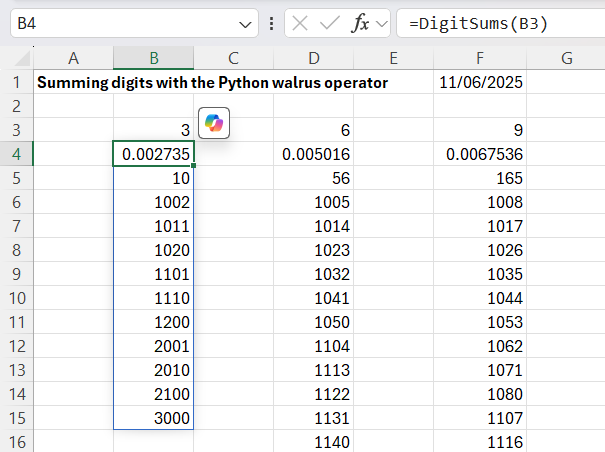Select row 4 header
Viewport: 605px width, 452px height.
pyautogui.click(x=16, y=154)
